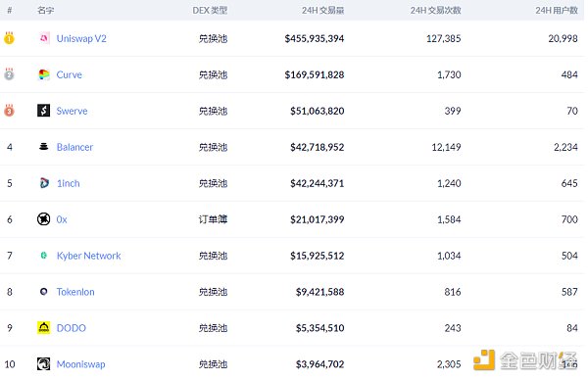Open the Tokenlon name link
This screenshot has height=381, width=588.
[x=75, y=292]
